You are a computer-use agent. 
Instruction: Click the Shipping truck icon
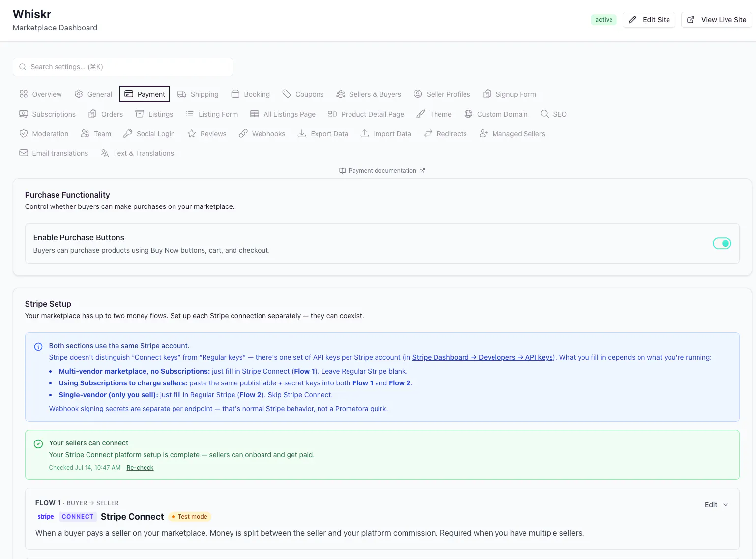pos(182,94)
